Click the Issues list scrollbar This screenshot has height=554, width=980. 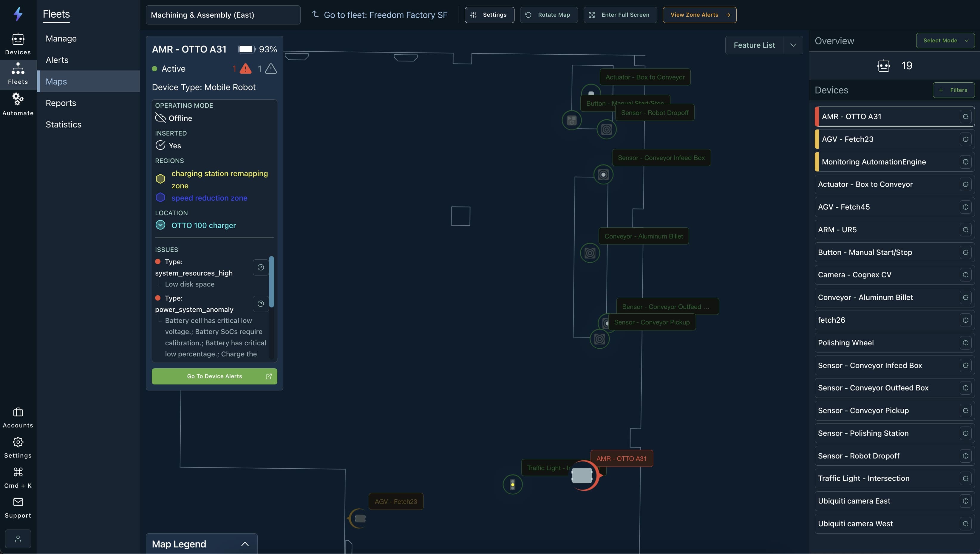271,282
